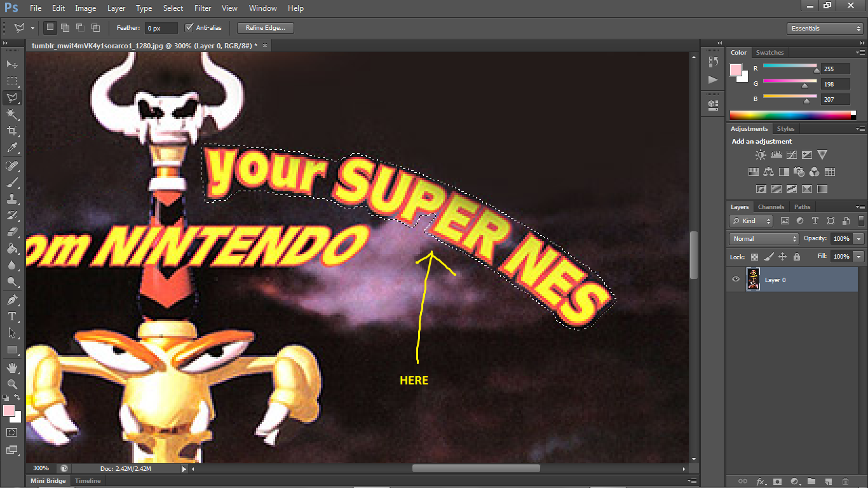
Task: Toggle Lock all padlock icon
Action: 797,257
